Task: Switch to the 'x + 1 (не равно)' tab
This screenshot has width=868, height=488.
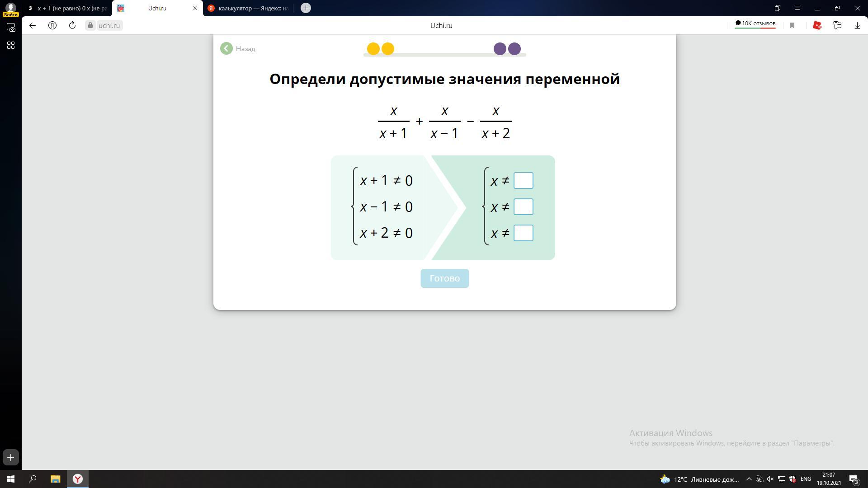Action: 68,8
